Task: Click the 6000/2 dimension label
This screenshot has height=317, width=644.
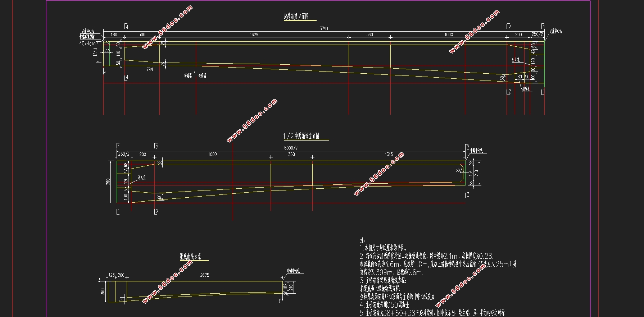Action: pos(291,148)
